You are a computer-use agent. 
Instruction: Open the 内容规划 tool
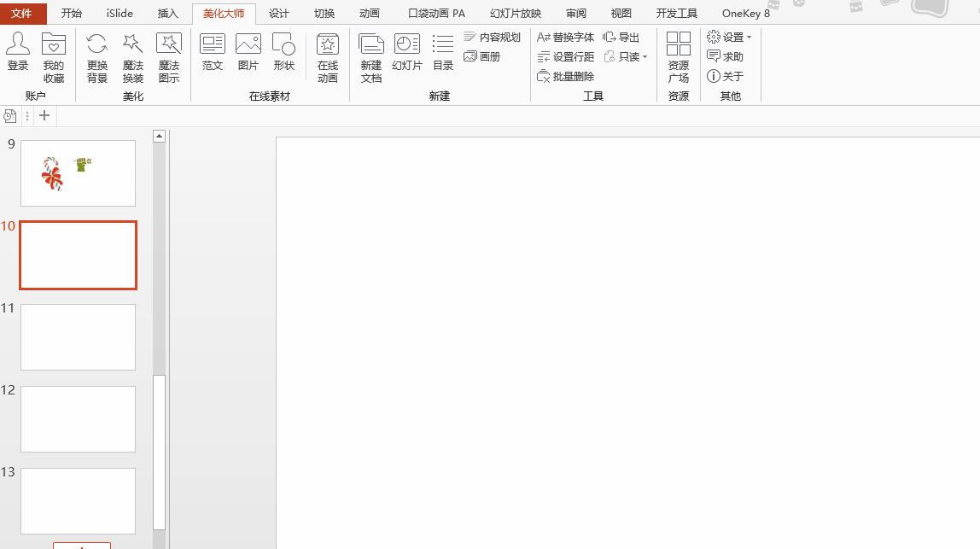[x=493, y=37]
